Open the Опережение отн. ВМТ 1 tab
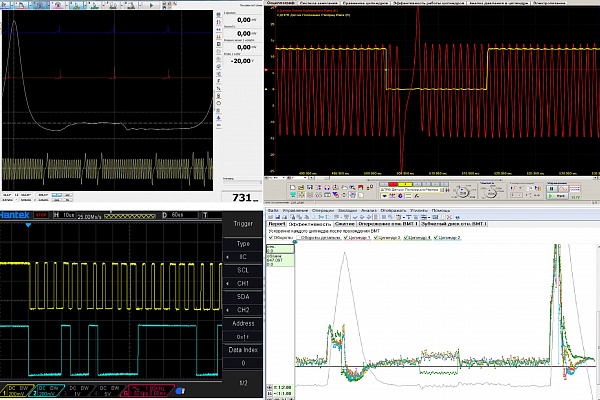This screenshot has width=600, height=400. 388,224
